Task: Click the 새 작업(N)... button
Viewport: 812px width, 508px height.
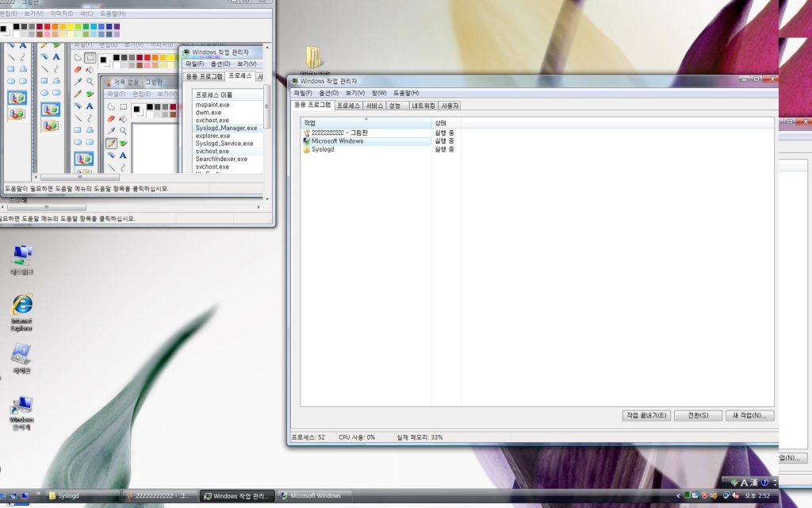Action: 749,415
